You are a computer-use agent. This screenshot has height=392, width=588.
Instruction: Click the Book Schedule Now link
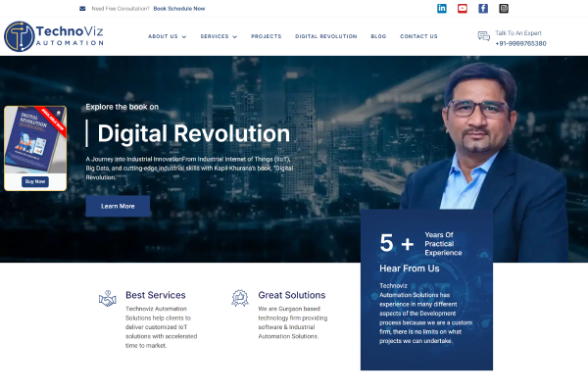point(179,9)
